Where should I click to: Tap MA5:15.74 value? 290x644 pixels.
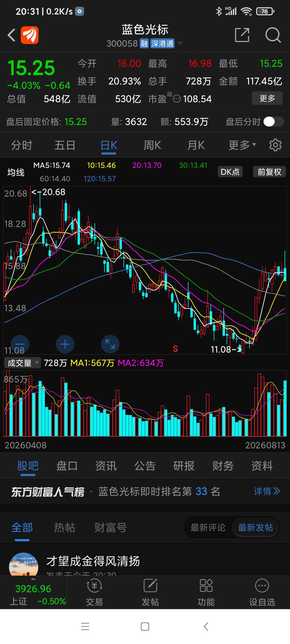point(52,165)
